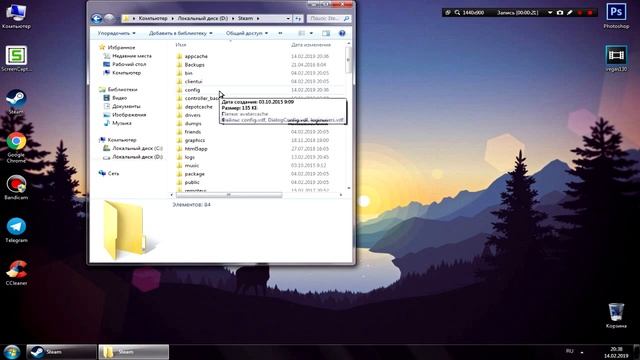
Task: Click Локальный диск (D:) in breadcrumb
Action: click(203, 18)
